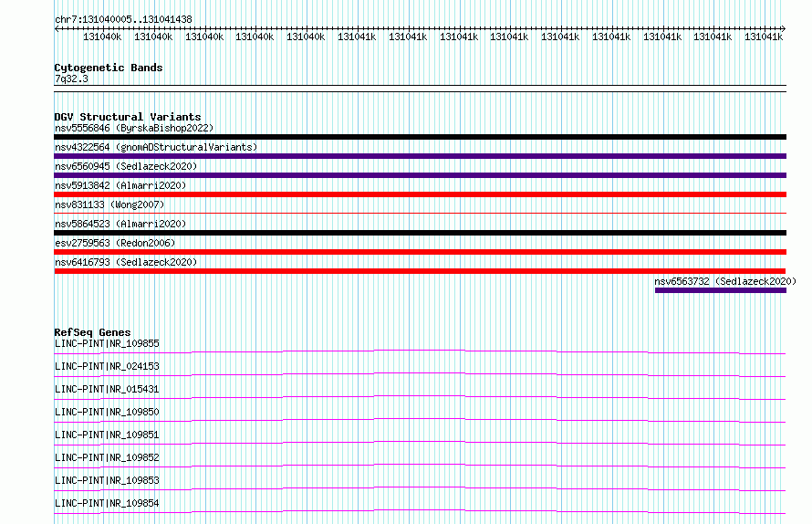Image resolution: width=812 pixels, height=524 pixels.
Task: Open the LINC-PINT|NR_109851 transcript label
Action: coord(107,435)
